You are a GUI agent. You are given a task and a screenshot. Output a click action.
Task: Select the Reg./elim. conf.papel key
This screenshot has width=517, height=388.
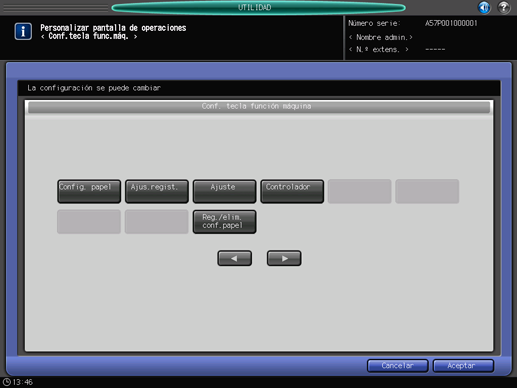pyautogui.click(x=224, y=222)
